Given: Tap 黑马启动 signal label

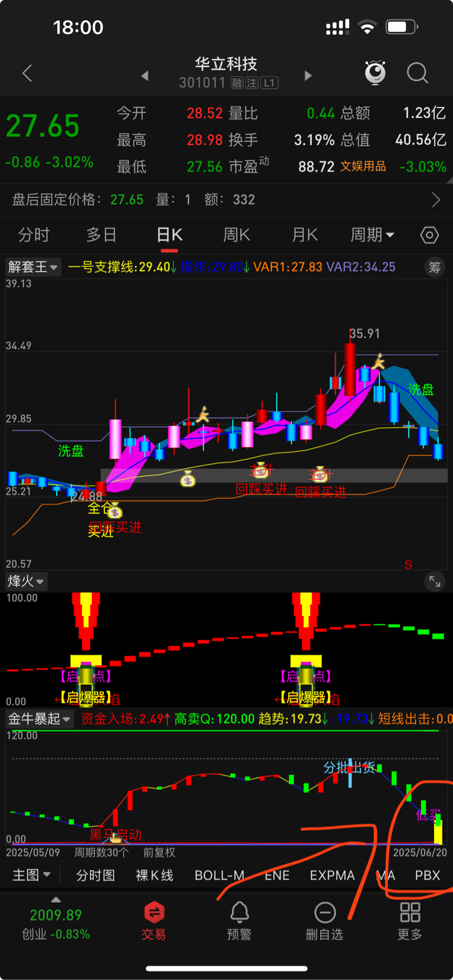Looking at the screenshot, I should pos(116,835).
